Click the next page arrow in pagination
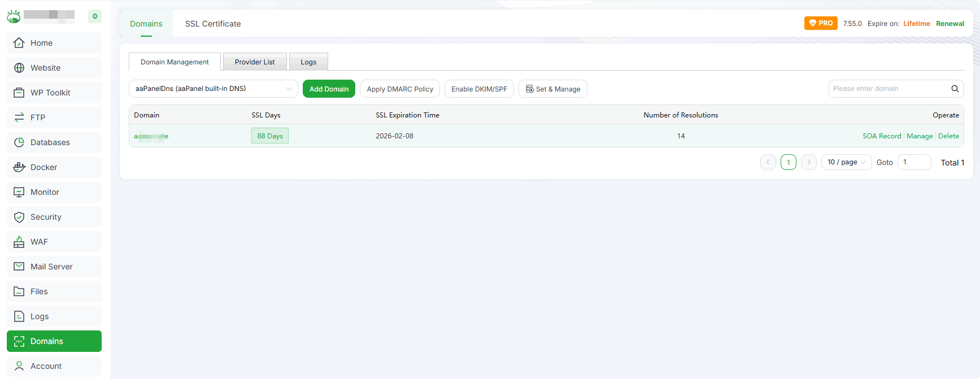Viewport: 980px width, 379px height. point(809,162)
